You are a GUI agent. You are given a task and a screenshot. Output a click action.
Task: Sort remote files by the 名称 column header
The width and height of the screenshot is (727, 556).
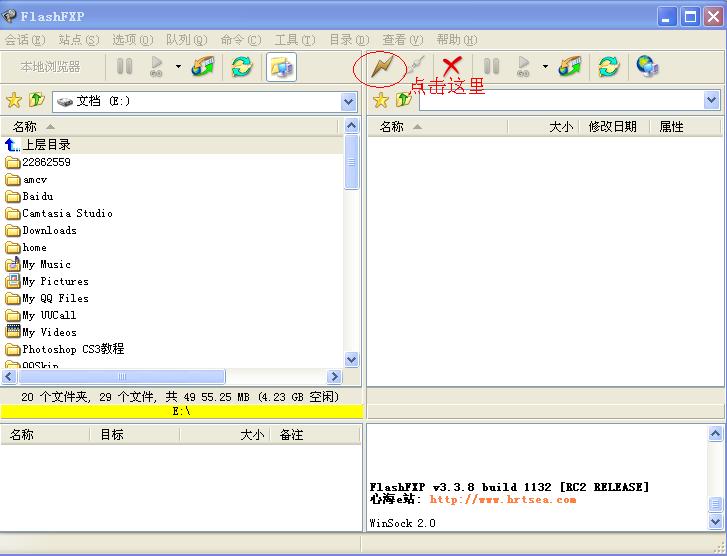438,127
